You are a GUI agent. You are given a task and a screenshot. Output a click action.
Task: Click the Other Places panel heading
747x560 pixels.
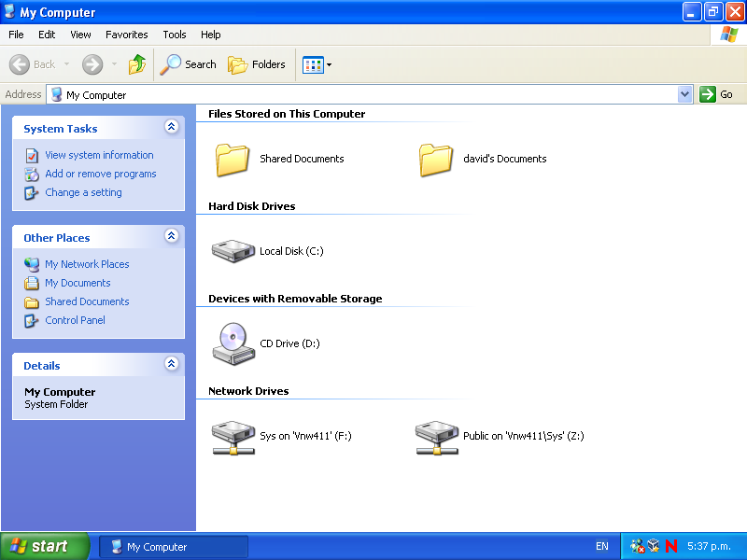(57, 238)
